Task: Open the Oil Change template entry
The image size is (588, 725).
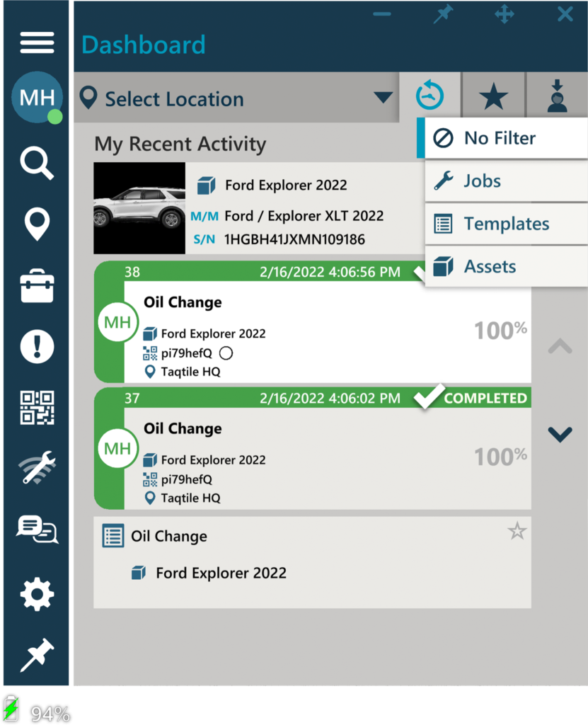Action: pos(313,562)
